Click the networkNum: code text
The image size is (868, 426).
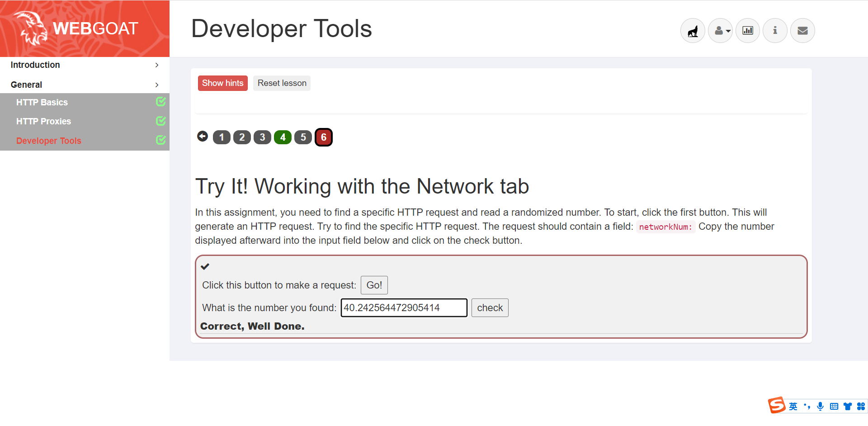click(x=665, y=227)
